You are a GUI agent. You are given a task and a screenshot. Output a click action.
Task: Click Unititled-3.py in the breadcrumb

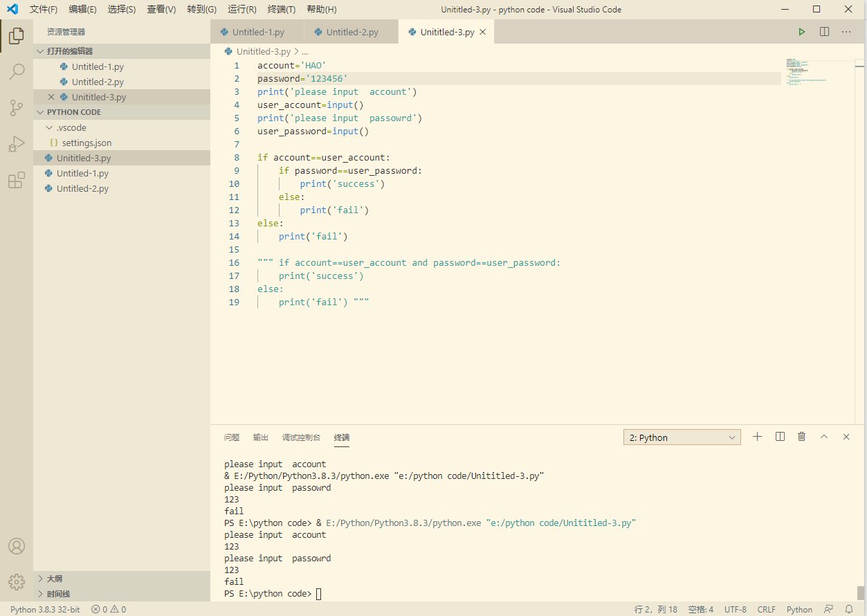pyautogui.click(x=264, y=52)
